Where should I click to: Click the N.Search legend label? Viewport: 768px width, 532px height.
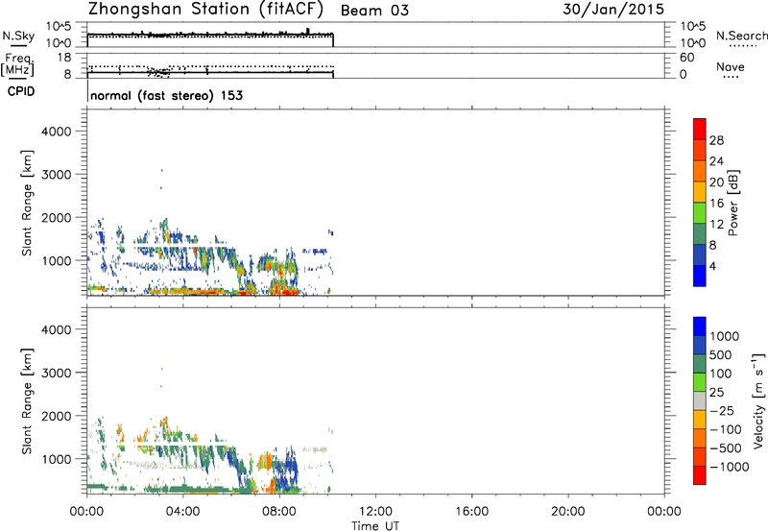point(741,36)
